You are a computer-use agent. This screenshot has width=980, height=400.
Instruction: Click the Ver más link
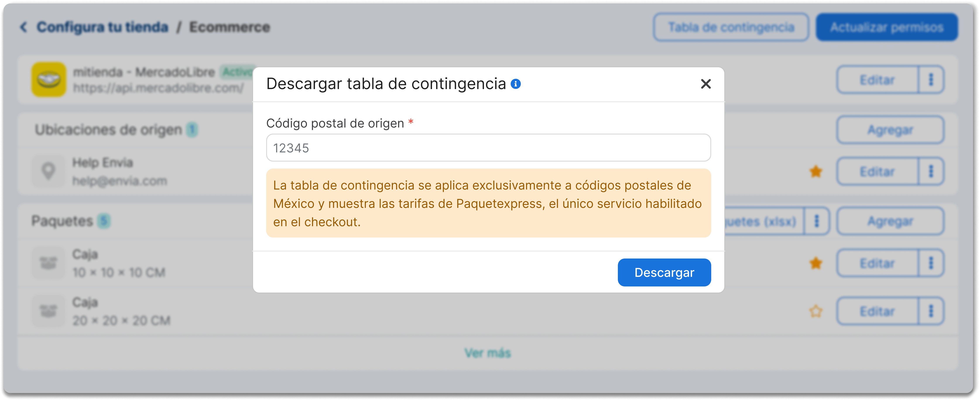pyautogui.click(x=488, y=353)
